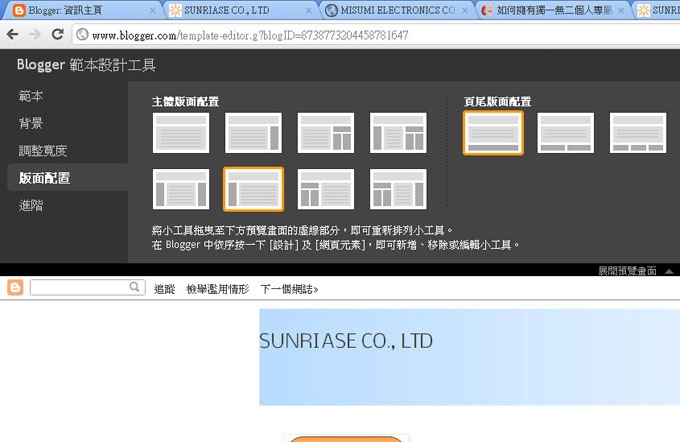Click the browser forward arrow

point(35,34)
